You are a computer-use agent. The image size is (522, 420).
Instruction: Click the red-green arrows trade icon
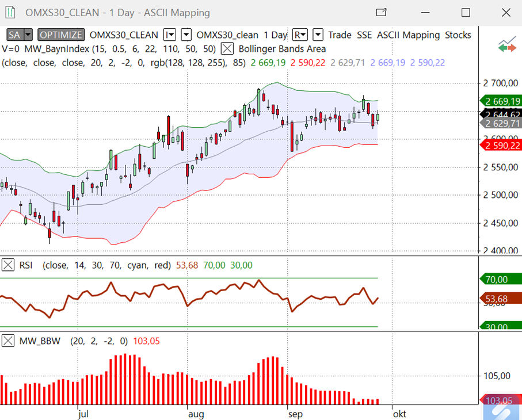click(x=507, y=46)
